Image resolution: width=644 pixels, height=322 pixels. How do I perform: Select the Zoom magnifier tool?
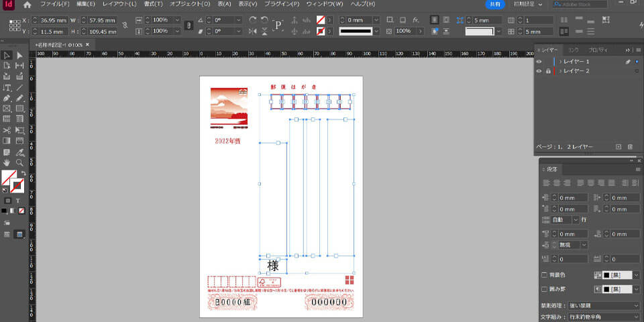pyautogui.click(x=19, y=162)
